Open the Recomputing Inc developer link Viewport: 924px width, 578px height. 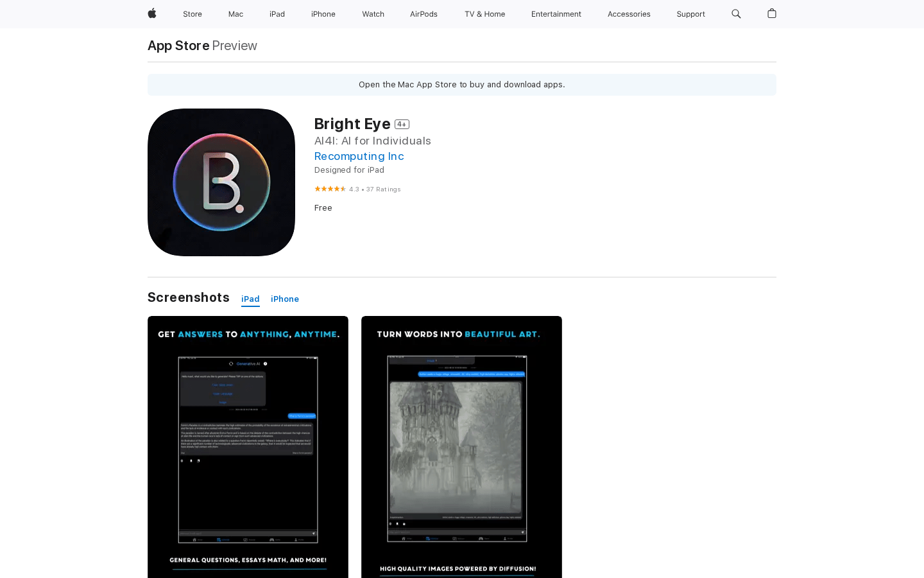coord(359,156)
